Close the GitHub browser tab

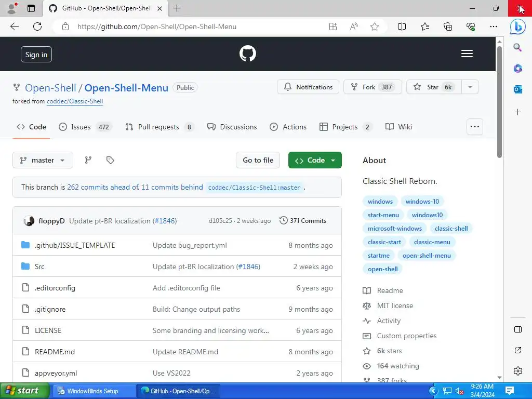click(160, 8)
